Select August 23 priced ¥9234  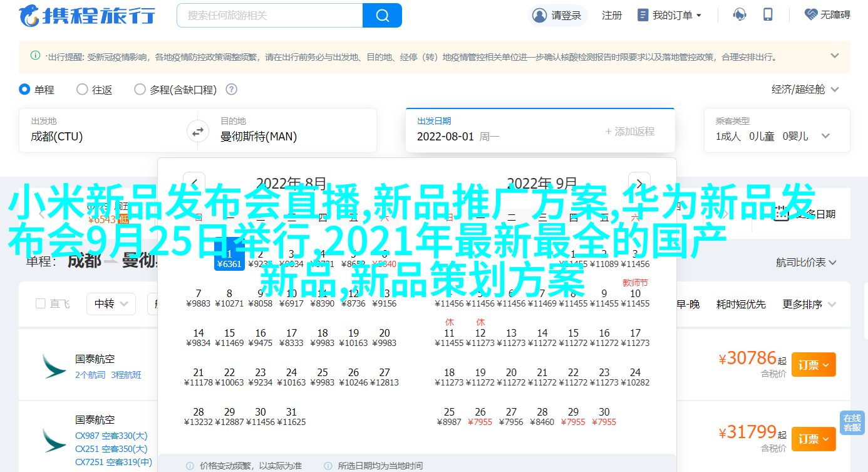point(261,377)
